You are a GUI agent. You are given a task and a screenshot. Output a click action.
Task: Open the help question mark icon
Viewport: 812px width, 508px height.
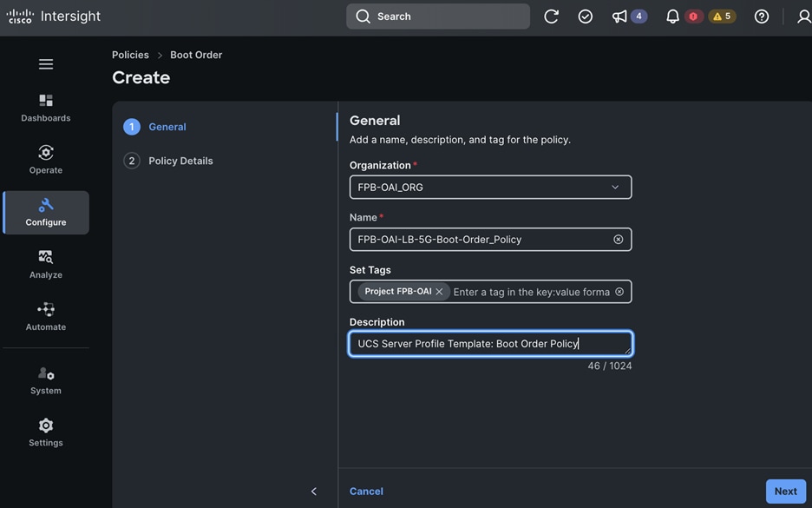[762, 16]
